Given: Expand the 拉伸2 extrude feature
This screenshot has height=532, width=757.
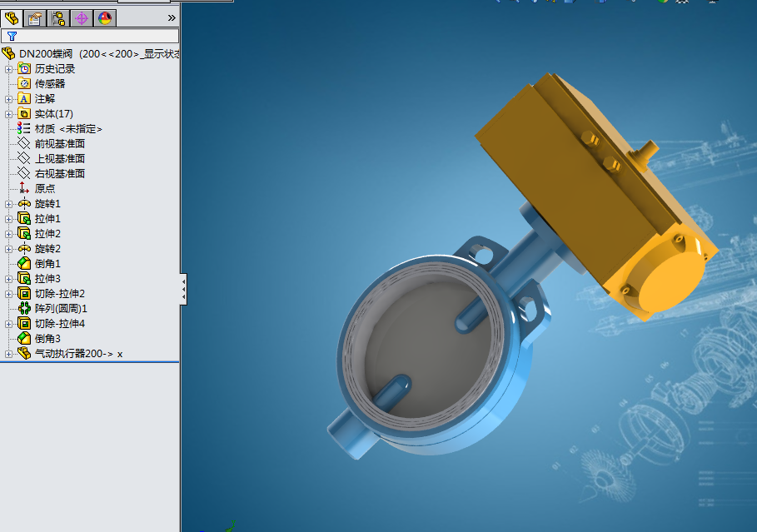Looking at the screenshot, I should 8,234.
